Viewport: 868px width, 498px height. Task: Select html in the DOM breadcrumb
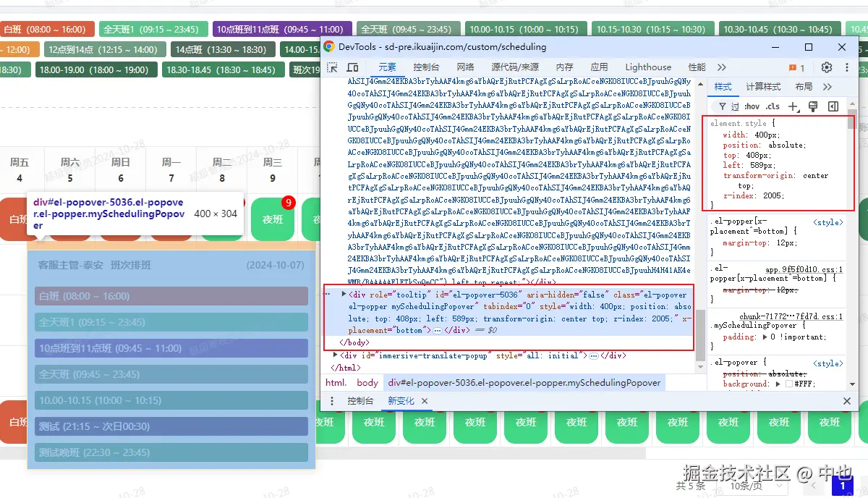pyautogui.click(x=336, y=382)
